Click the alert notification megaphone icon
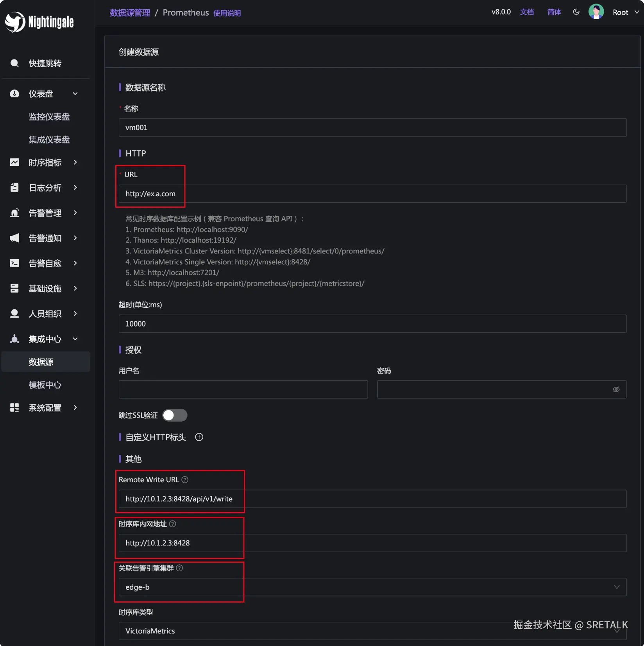This screenshot has height=646, width=644. point(14,238)
